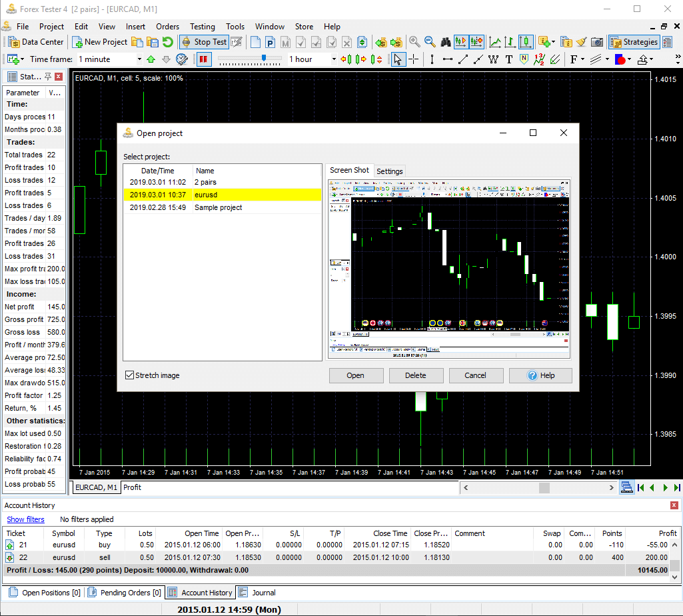This screenshot has width=683, height=616.
Task: Select the trend line drawing tool
Action: pos(463,59)
